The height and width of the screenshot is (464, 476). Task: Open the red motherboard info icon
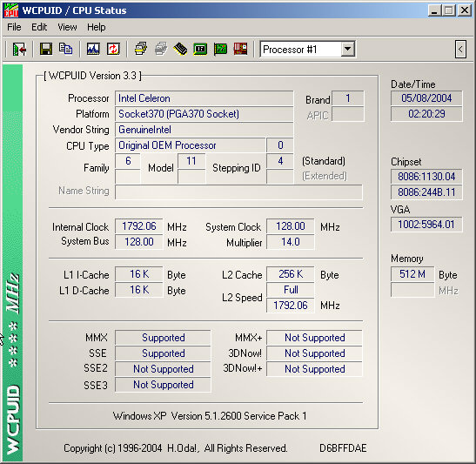coord(240,49)
